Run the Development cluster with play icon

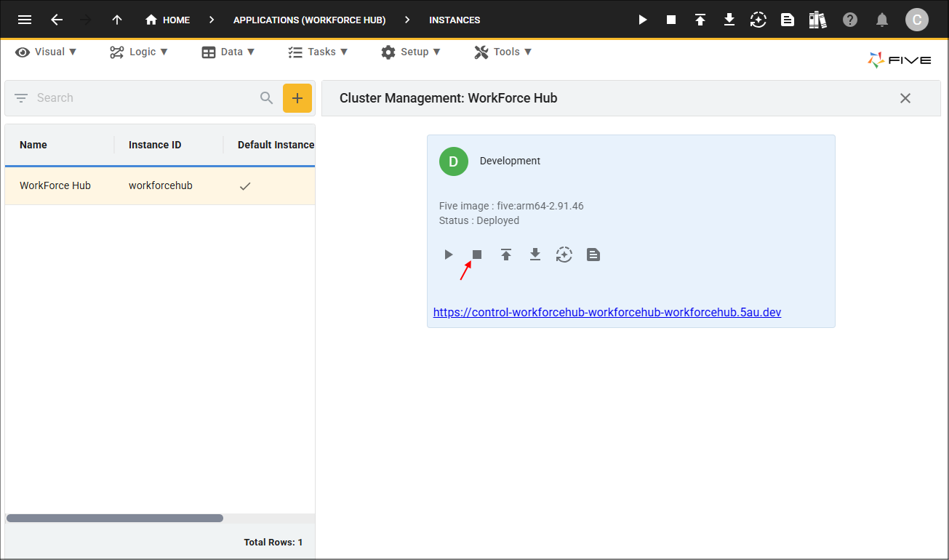[449, 255]
